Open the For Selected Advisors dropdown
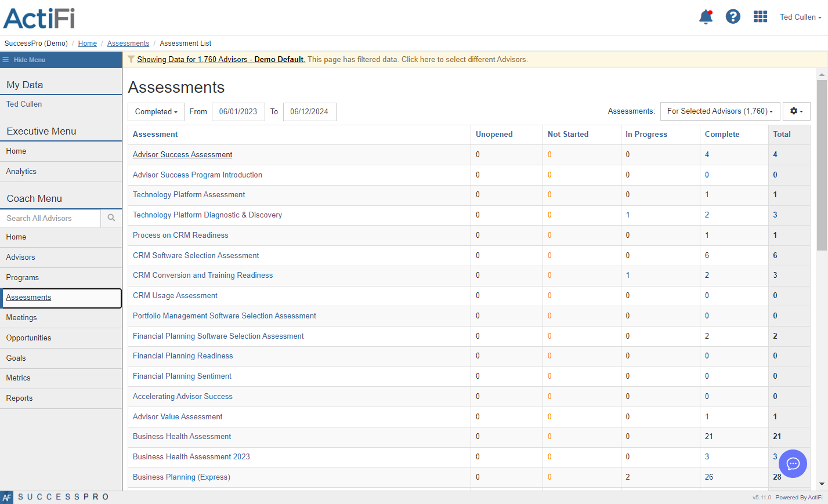828x504 pixels. [x=720, y=111]
